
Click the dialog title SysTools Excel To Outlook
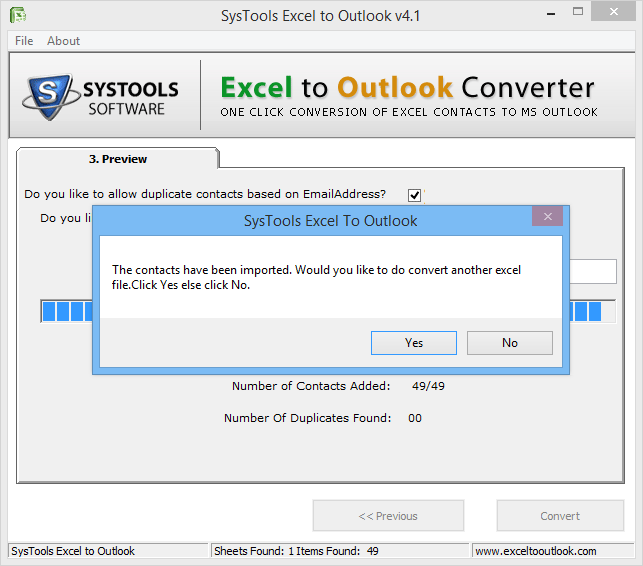331,220
